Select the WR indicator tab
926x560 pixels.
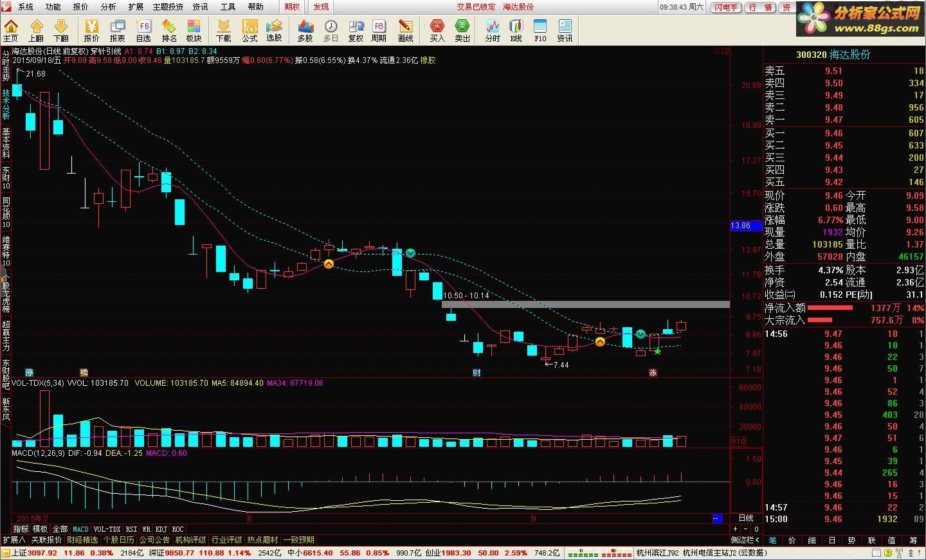pyautogui.click(x=147, y=529)
